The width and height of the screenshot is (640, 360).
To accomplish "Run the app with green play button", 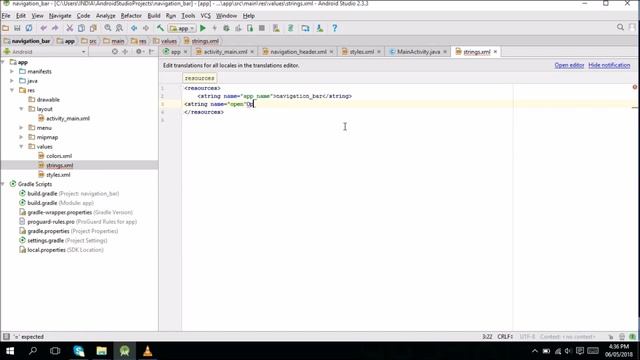I will click(203, 28).
